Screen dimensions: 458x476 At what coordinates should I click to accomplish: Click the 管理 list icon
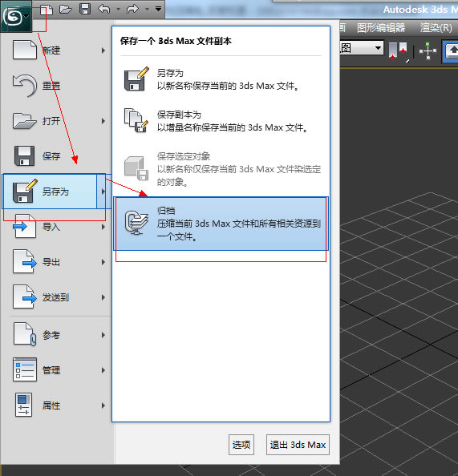[x=25, y=369]
